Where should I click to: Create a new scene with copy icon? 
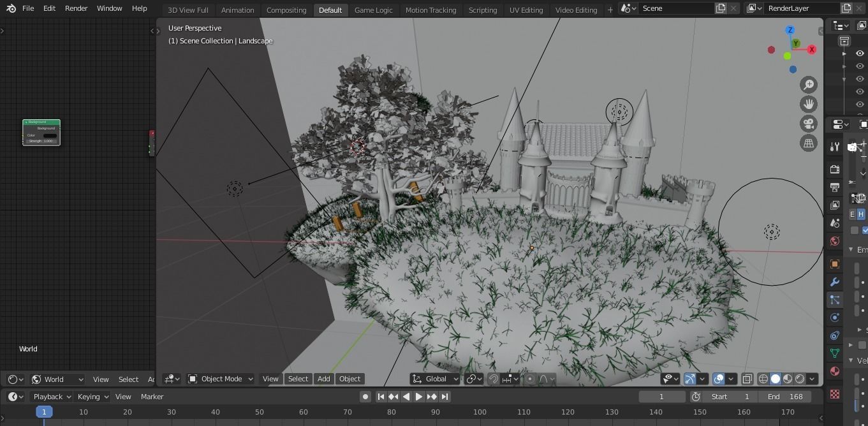pyautogui.click(x=721, y=8)
